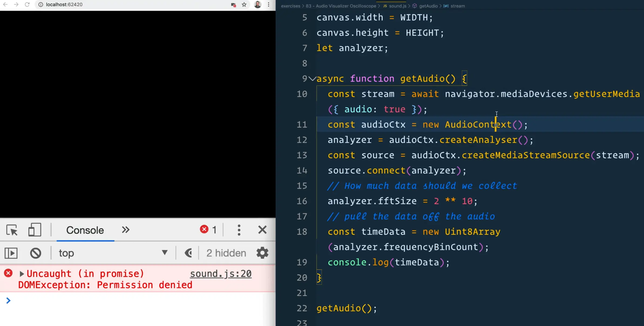
Task: Open the Console tab
Action: (x=85, y=230)
